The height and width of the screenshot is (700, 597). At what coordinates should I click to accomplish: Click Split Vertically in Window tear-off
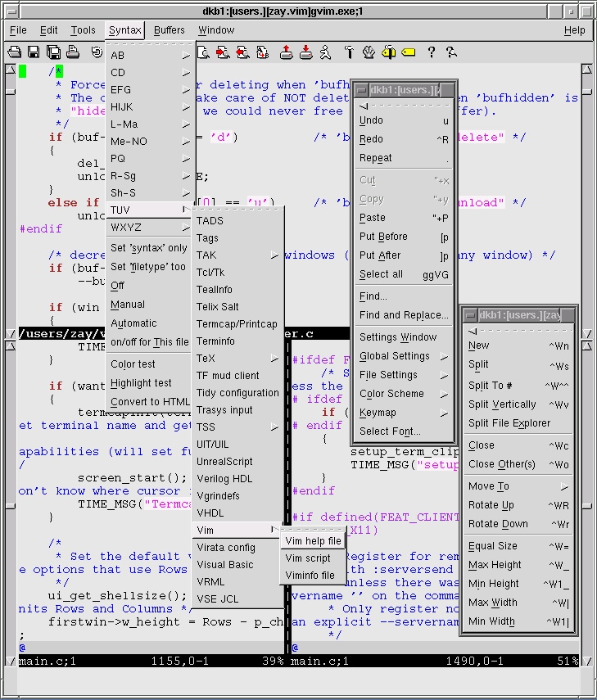pos(519,404)
